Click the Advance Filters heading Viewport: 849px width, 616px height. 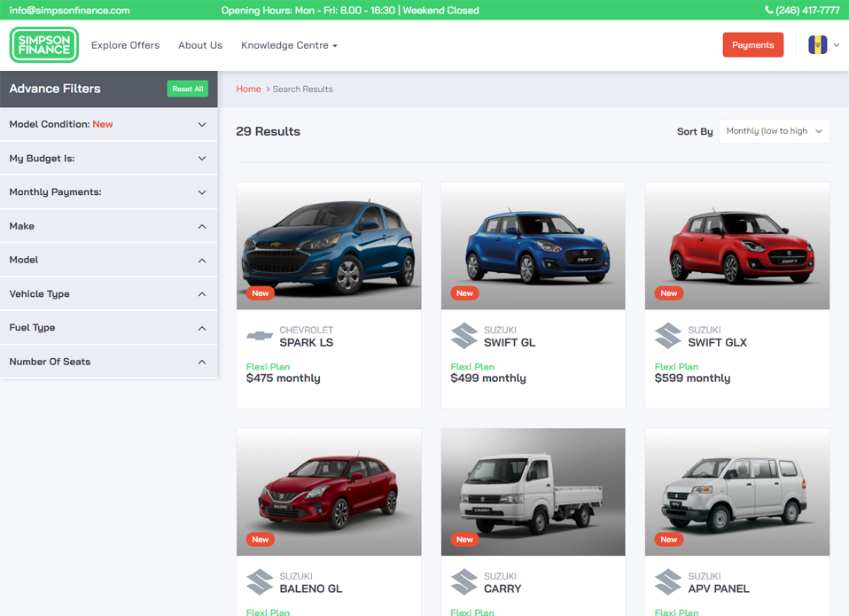click(55, 89)
